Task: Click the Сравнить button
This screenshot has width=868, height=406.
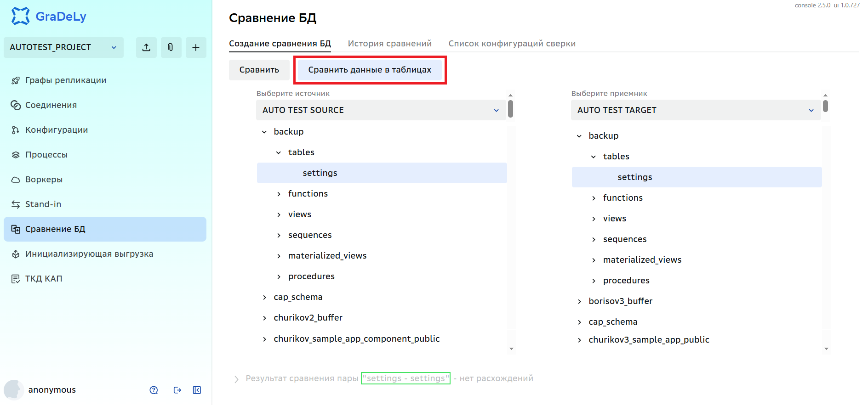Action: click(259, 70)
